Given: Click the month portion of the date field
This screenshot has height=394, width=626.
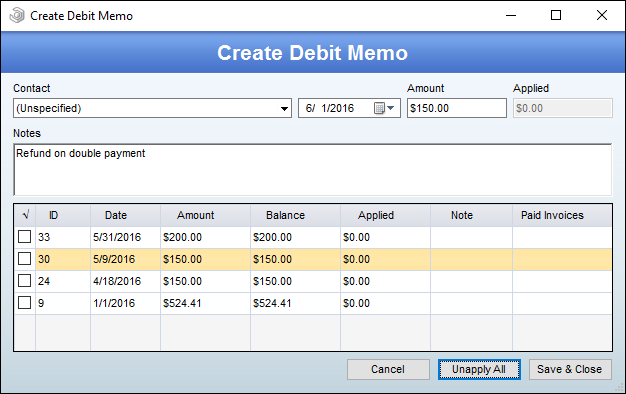Looking at the screenshot, I should 309,108.
